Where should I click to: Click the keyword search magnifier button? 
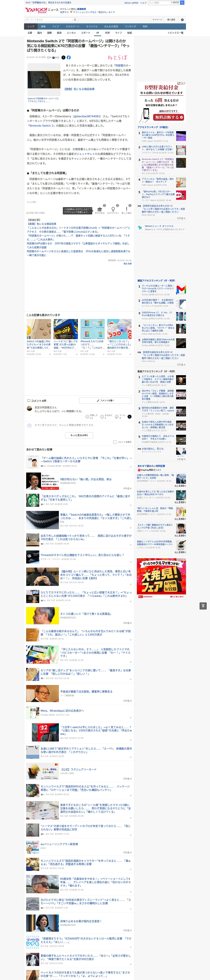[x=75, y=20]
